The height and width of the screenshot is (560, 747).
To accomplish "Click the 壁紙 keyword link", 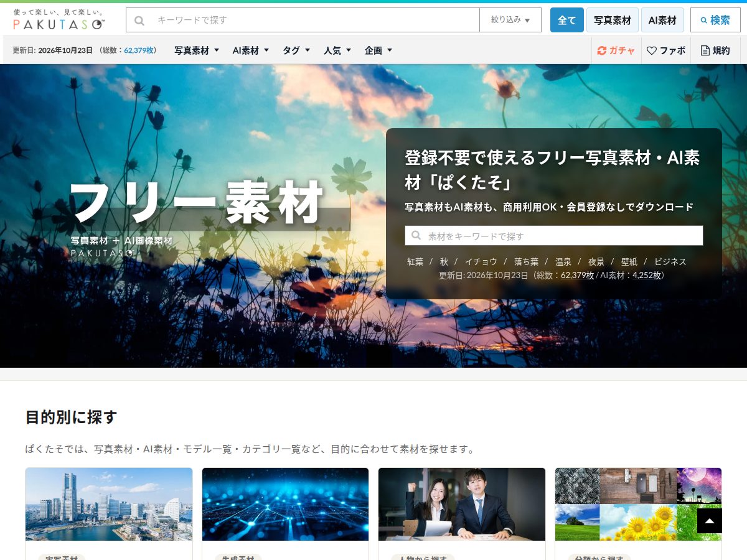I will pyautogui.click(x=629, y=261).
